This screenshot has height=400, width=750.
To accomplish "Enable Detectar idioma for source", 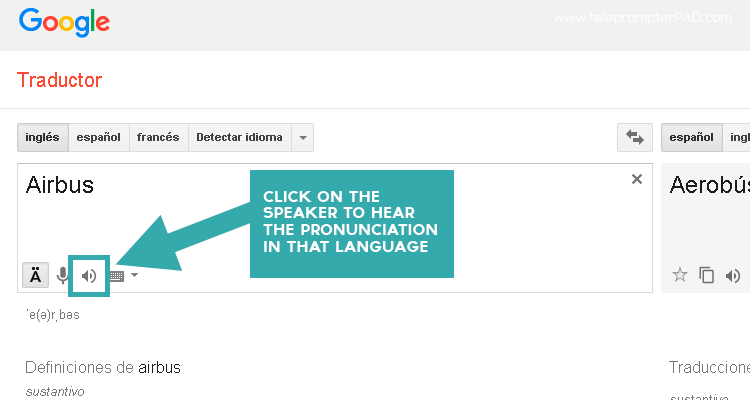I will pos(239,137).
